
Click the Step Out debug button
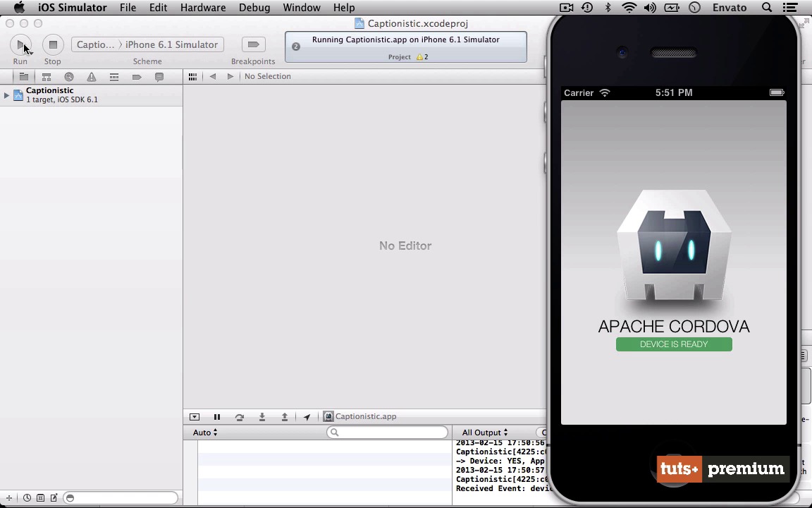tap(284, 417)
